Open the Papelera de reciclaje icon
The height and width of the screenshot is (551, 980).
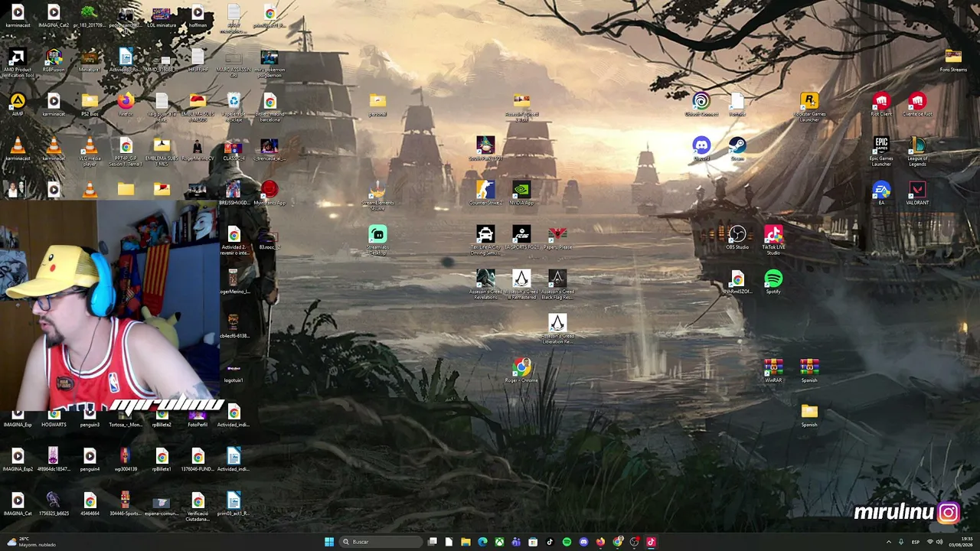pyautogui.click(x=234, y=106)
